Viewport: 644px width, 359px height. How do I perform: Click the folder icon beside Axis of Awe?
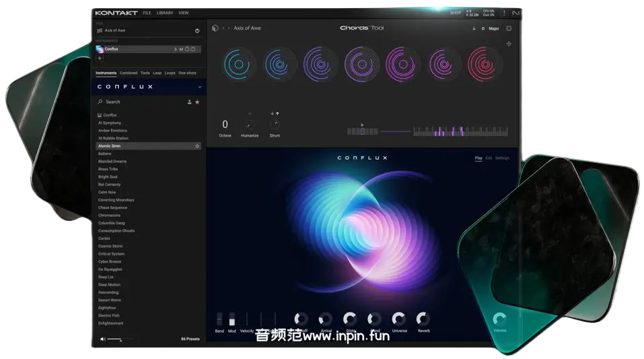pos(100,30)
